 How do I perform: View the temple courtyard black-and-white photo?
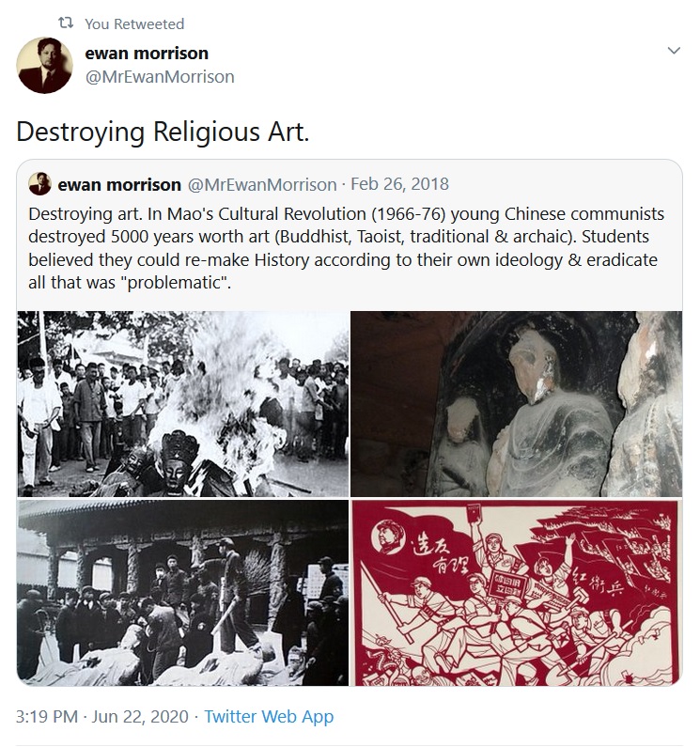[x=183, y=592]
